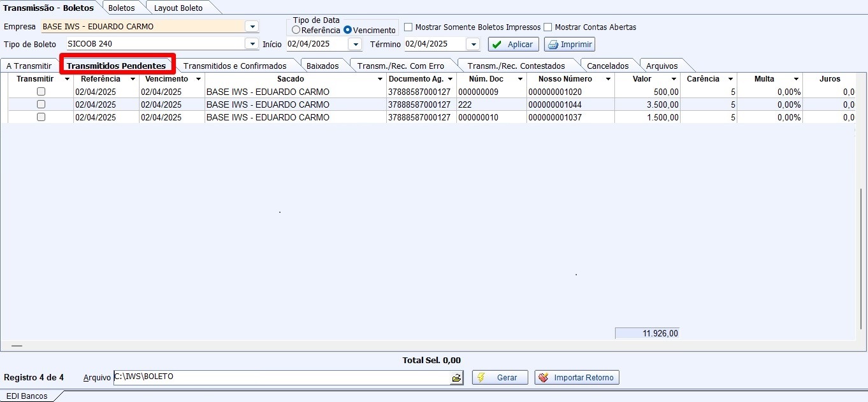
Task: Switch to Transmitidos e Confirmados tab
Action: point(235,66)
